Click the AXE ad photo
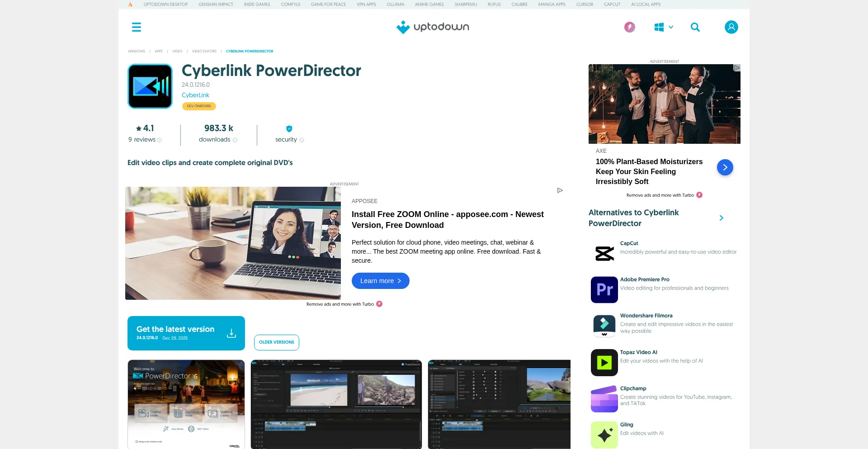This screenshot has width=868, height=449. click(665, 104)
